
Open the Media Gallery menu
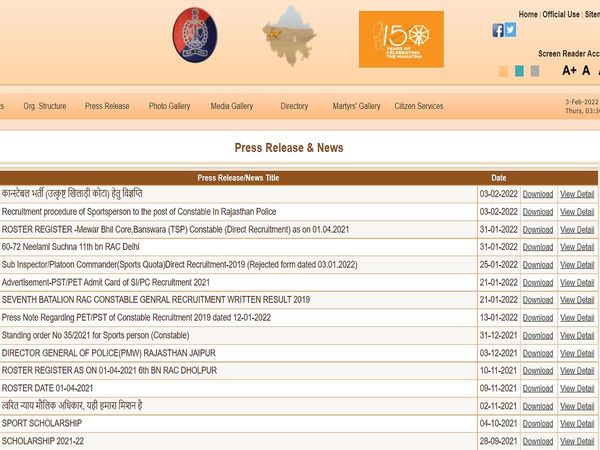(x=232, y=106)
